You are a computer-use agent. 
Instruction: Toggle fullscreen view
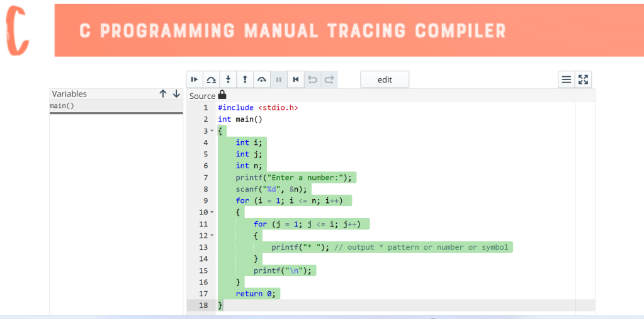tap(583, 79)
